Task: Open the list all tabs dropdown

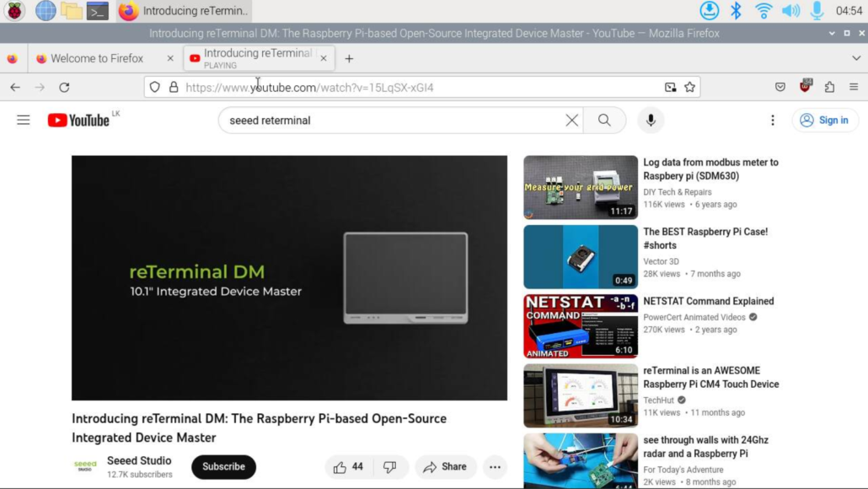Action: point(856,58)
